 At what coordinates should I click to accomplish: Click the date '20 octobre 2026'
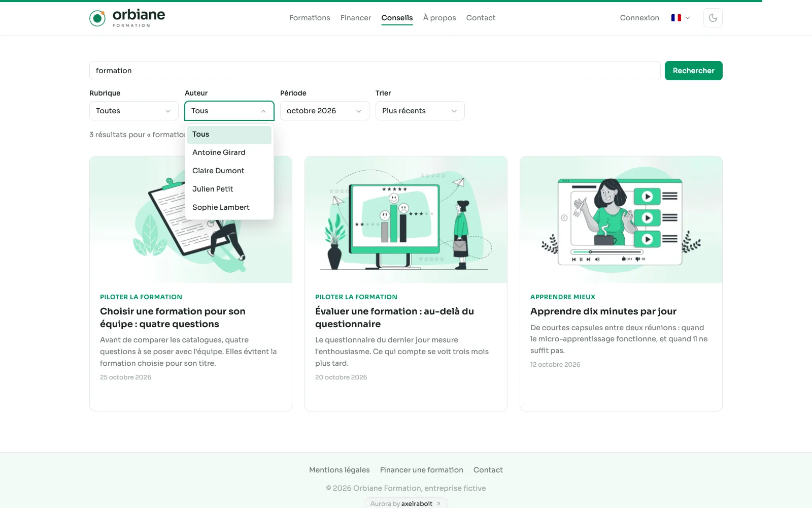341,377
